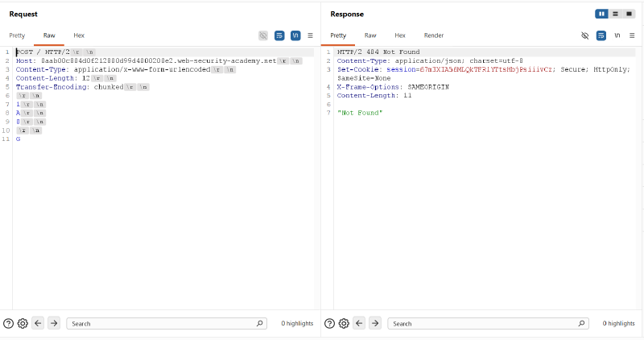Image resolution: width=644 pixels, height=340 pixels.
Task: Click magnifier icon in Response search box
Action: 581,324
